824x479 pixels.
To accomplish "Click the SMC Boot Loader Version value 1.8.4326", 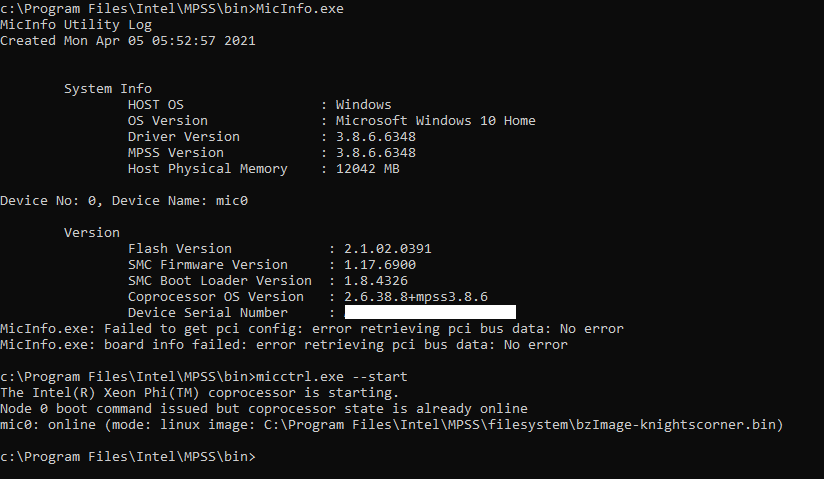I will [376, 281].
